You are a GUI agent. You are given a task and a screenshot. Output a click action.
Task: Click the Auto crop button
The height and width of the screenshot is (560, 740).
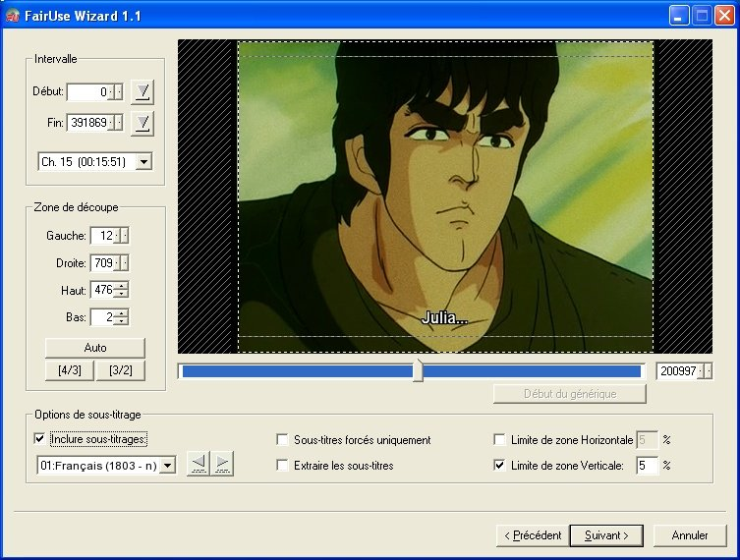pos(95,348)
